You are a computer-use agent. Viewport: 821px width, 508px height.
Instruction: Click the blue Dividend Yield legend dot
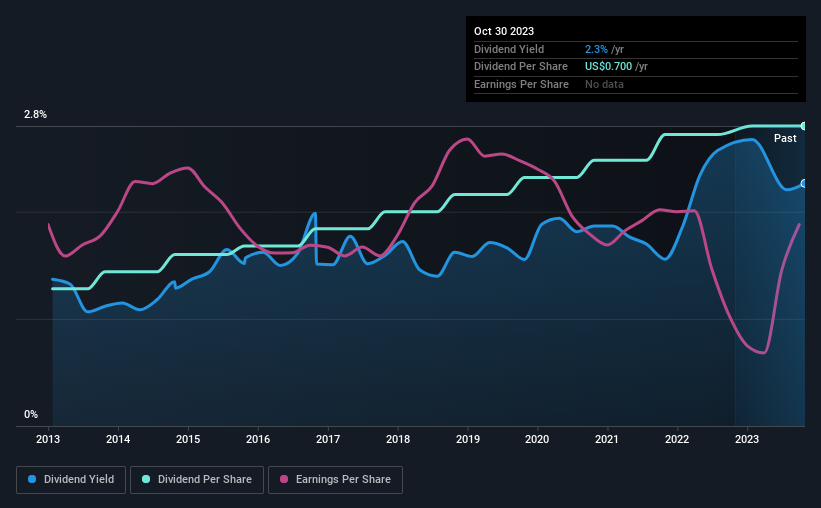click(x=32, y=479)
